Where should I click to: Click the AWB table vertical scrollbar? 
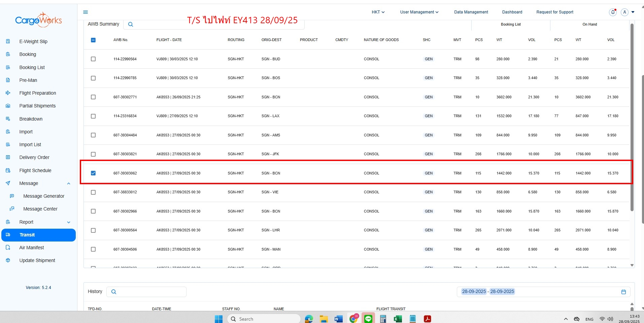pyautogui.click(x=632, y=118)
